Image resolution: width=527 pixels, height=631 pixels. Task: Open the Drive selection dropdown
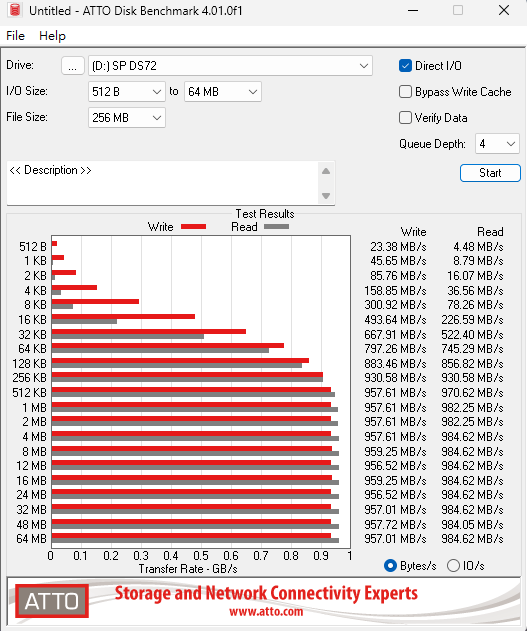coord(231,66)
